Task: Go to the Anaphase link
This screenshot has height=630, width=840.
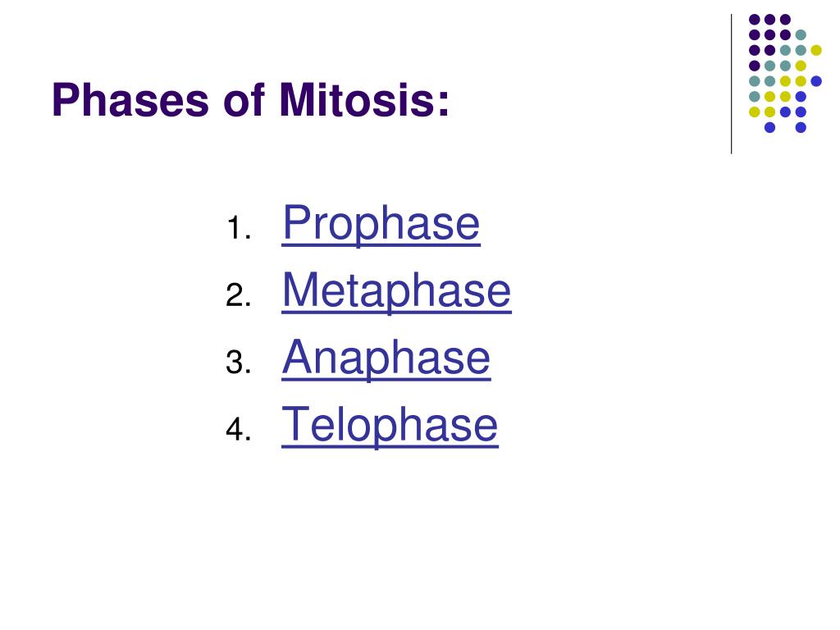Action: (x=386, y=358)
